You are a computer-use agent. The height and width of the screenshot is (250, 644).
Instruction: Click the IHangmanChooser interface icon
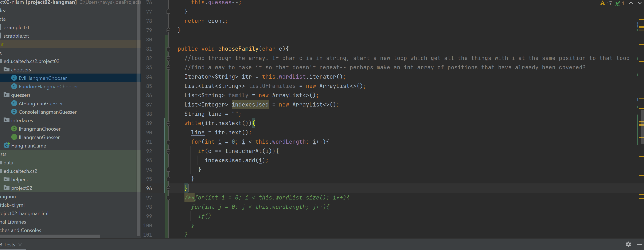(x=14, y=129)
